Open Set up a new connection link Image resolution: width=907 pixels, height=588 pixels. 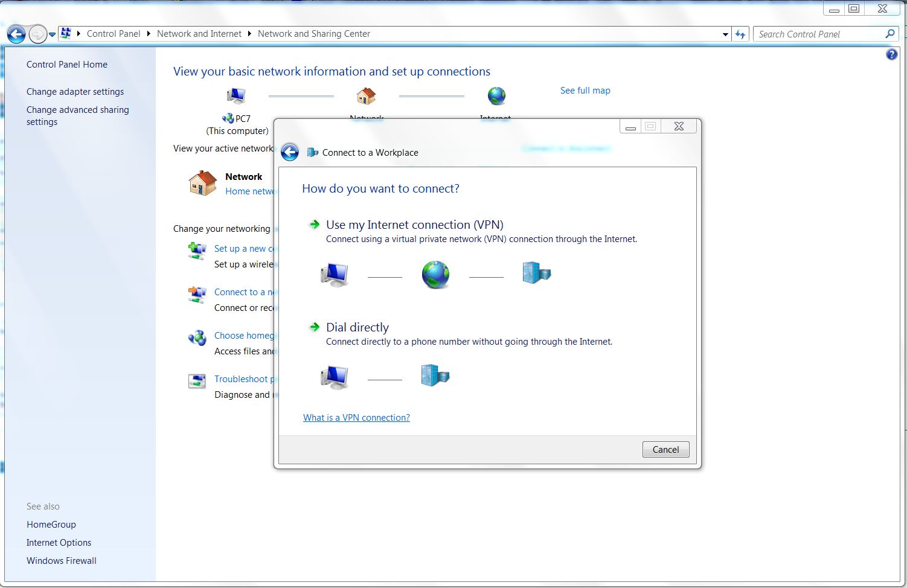coord(244,249)
